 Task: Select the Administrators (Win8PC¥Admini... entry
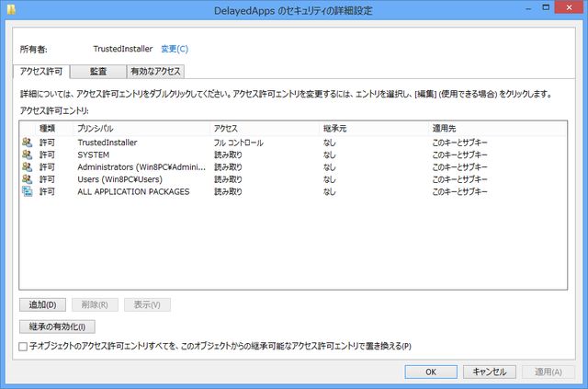(x=141, y=167)
